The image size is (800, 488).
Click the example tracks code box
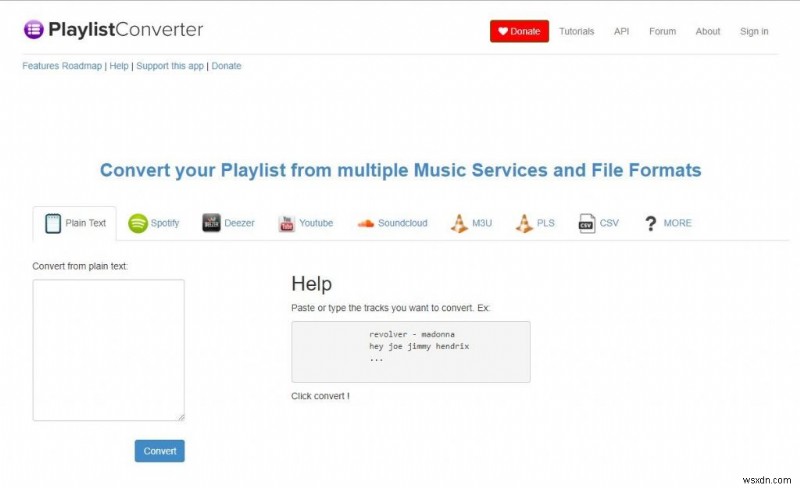[x=411, y=352]
